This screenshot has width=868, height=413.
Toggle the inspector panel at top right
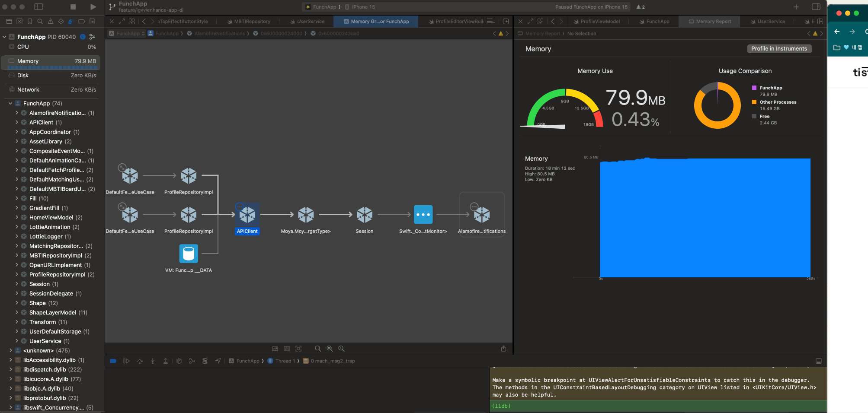click(816, 7)
